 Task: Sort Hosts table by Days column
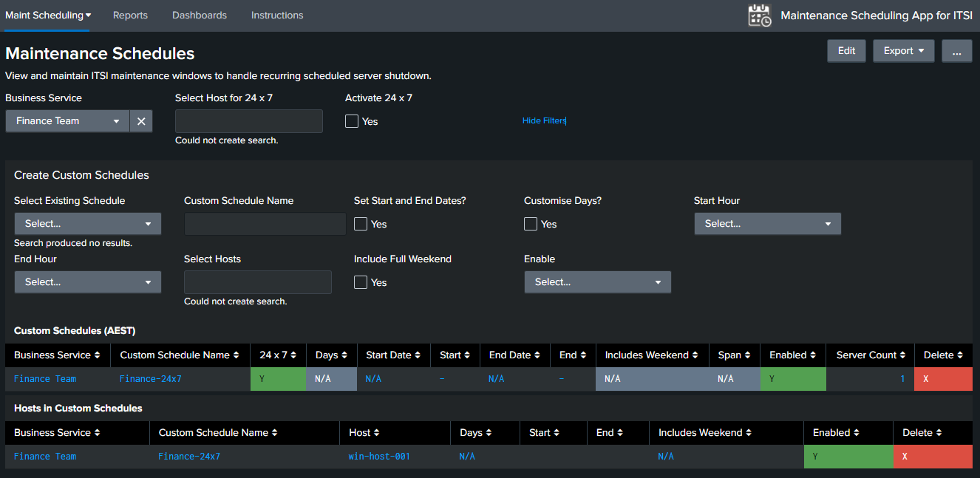pyautogui.click(x=475, y=432)
